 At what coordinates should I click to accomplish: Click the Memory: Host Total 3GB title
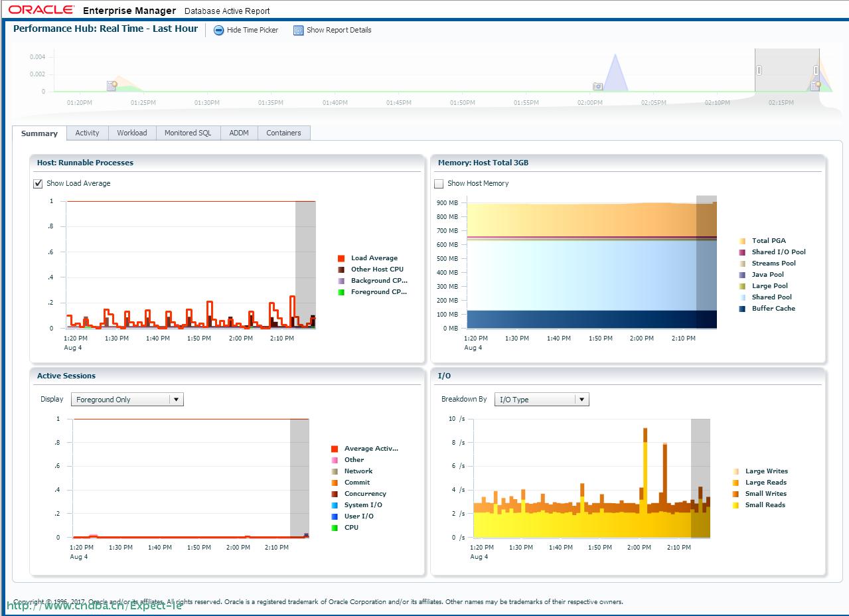click(x=483, y=163)
